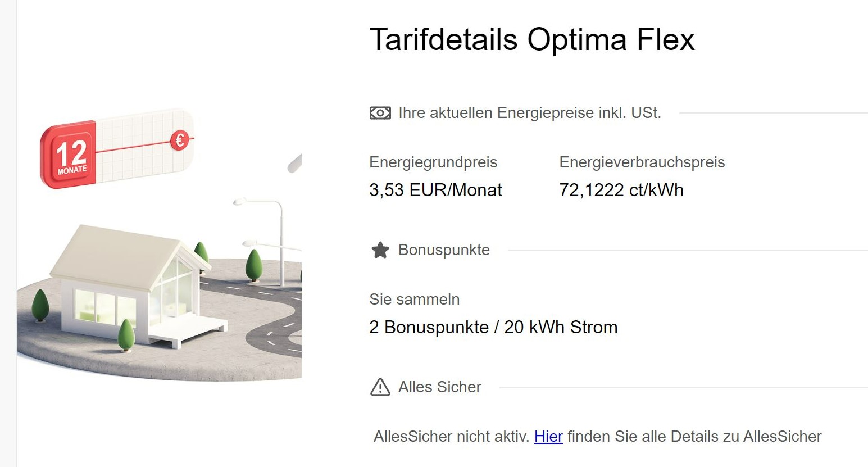Click the Bonuspunkte section heading
The image size is (868, 467).
(444, 250)
